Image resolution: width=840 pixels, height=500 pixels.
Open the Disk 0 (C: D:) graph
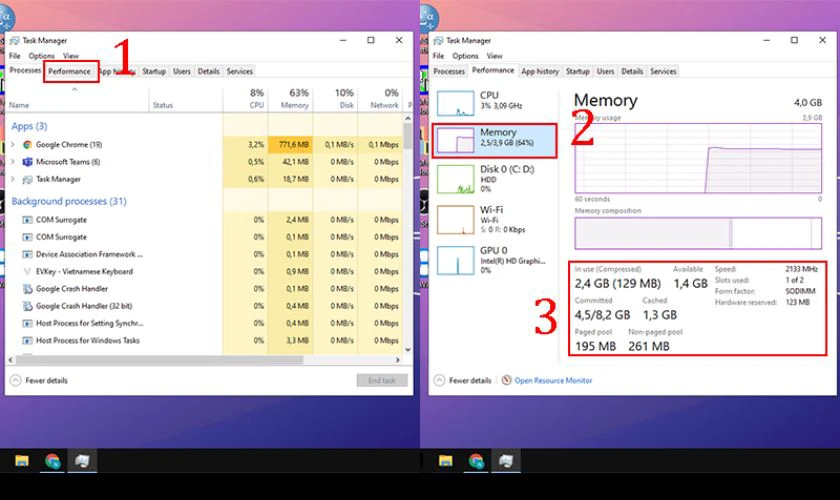coord(455,180)
